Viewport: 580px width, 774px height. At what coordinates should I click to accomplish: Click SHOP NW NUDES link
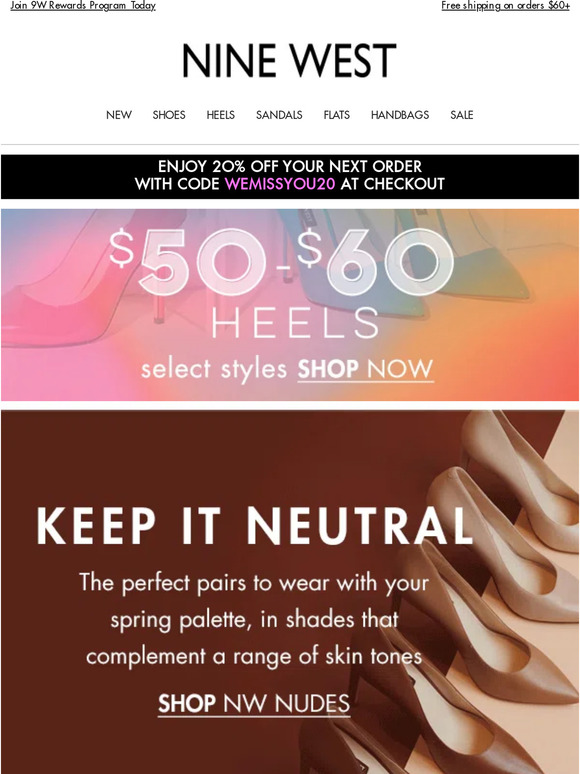[x=254, y=704]
